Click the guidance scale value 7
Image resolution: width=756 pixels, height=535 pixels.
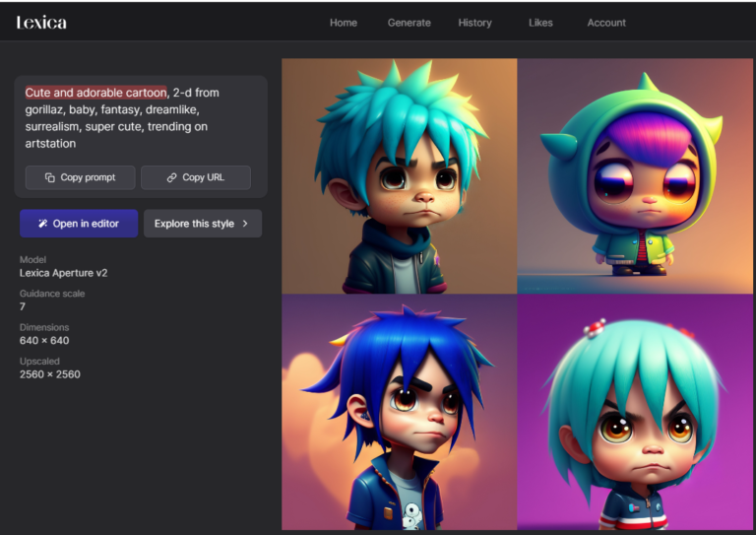23,306
